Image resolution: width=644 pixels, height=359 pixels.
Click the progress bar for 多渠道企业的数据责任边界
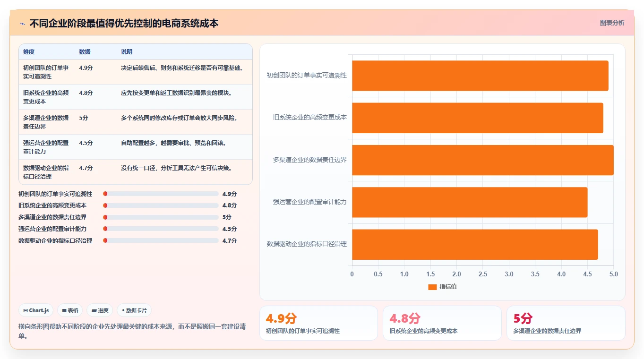tap(161, 217)
